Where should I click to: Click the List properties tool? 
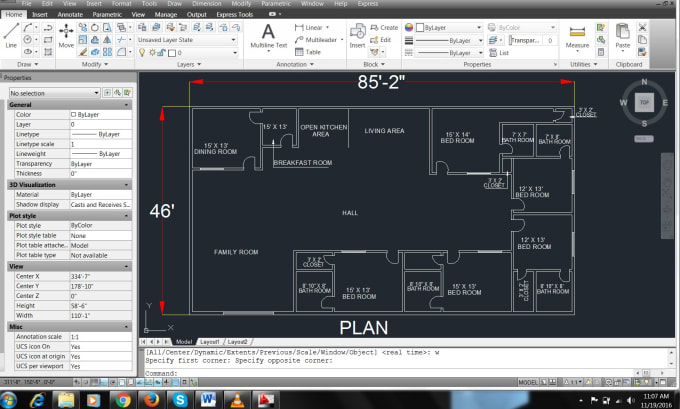(499, 52)
